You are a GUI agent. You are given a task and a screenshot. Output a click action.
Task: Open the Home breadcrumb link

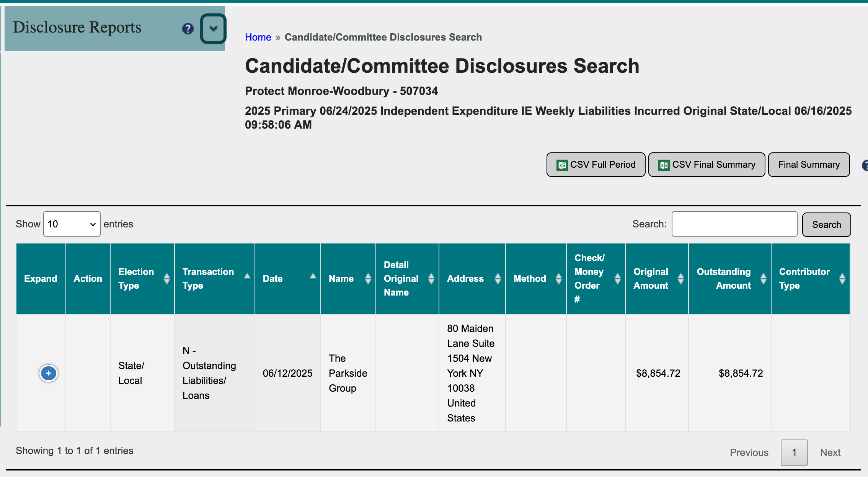[x=258, y=37]
